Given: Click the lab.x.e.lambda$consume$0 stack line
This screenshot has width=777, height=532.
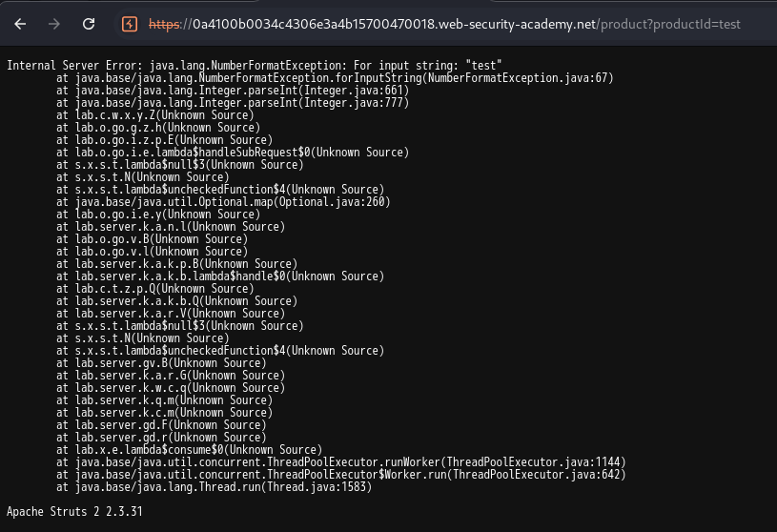Looking at the screenshot, I should pyautogui.click(x=189, y=450).
